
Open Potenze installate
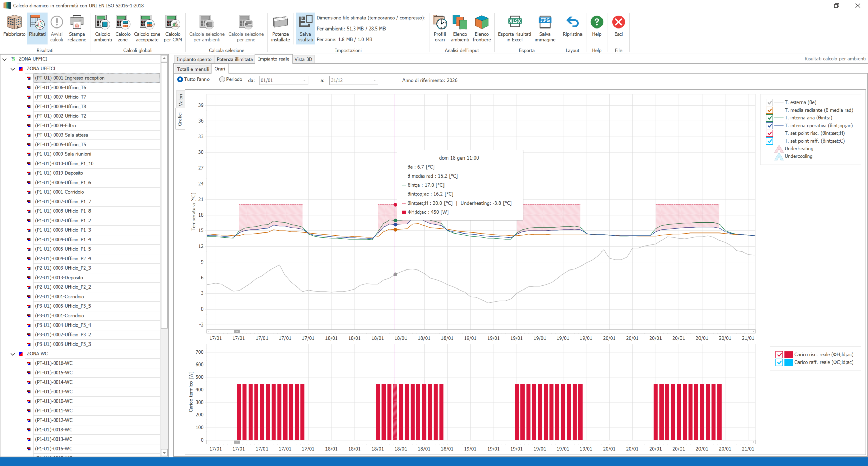pyautogui.click(x=280, y=28)
